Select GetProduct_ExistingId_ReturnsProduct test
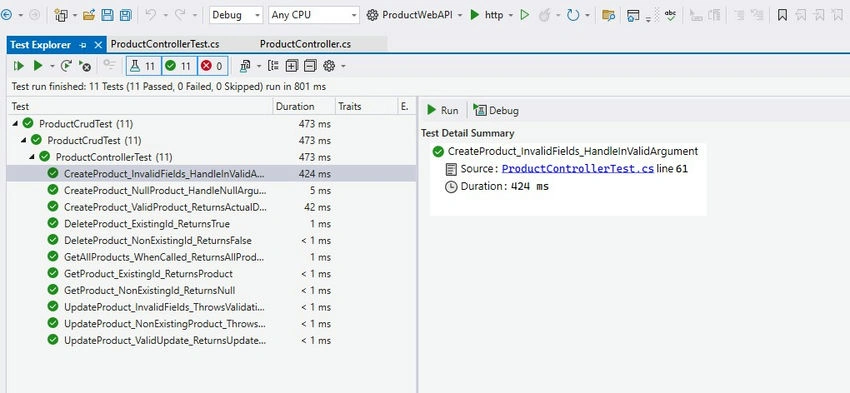850x393 pixels. point(212,274)
